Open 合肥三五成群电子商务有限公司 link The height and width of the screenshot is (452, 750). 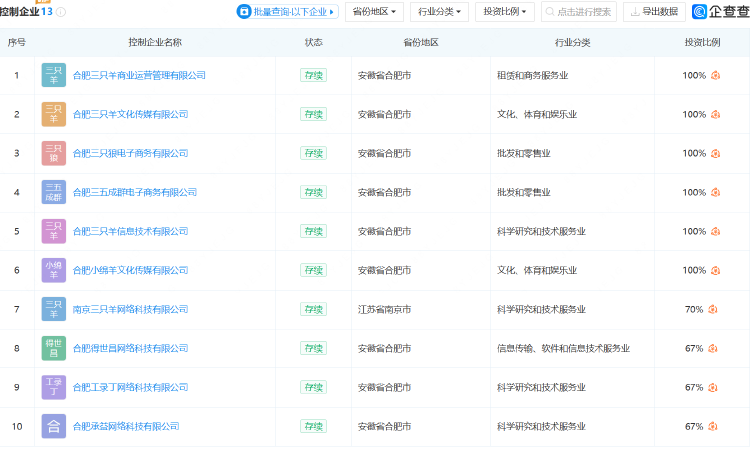click(134, 192)
